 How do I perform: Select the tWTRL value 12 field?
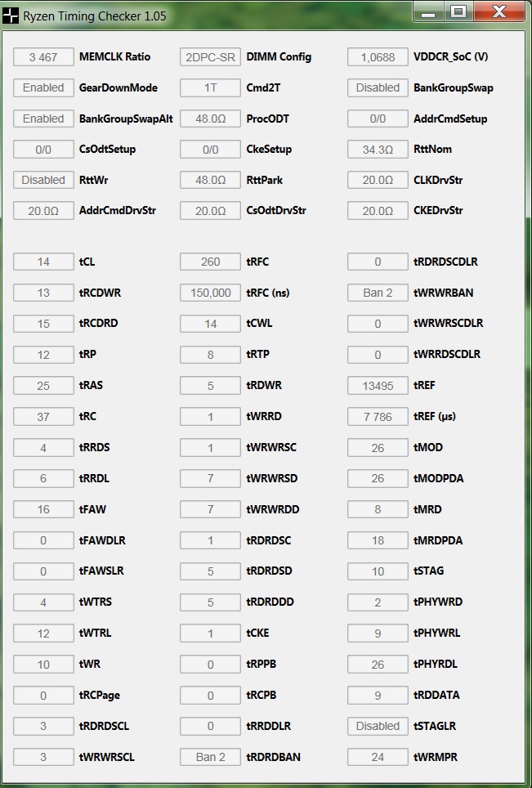(x=43, y=634)
